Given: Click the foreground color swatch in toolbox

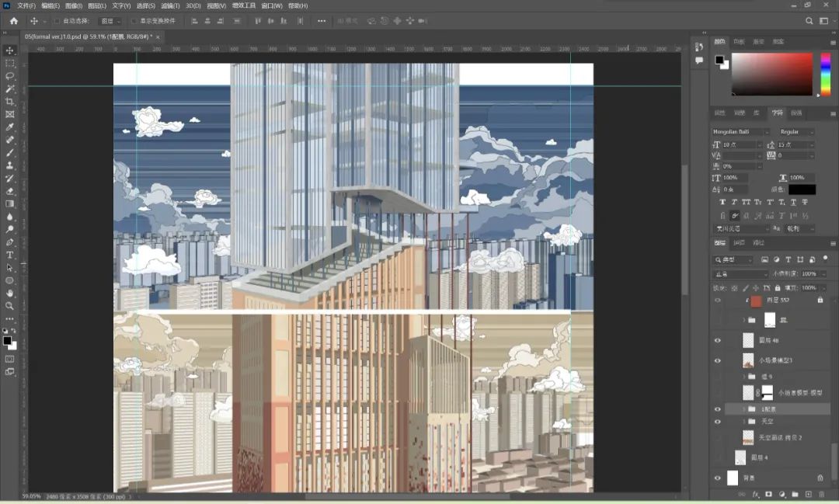Looking at the screenshot, I should (x=8, y=341).
